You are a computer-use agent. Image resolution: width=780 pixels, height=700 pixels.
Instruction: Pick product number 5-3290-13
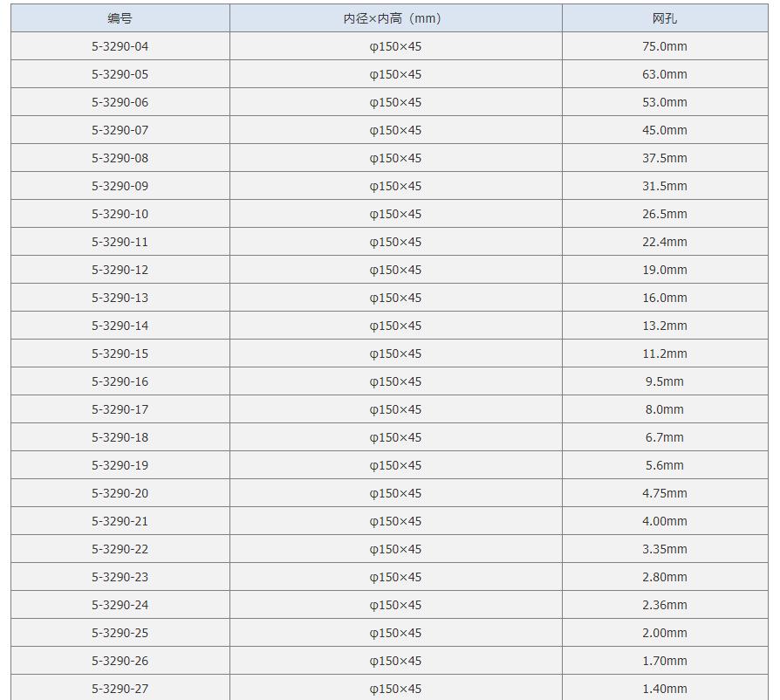pyautogui.click(x=120, y=298)
